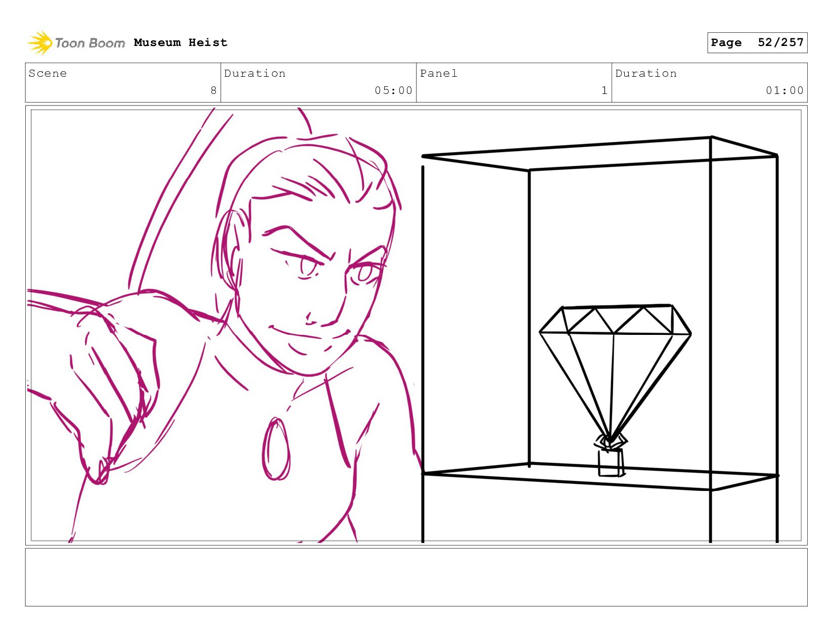Image resolution: width=834 pixels, height=644 pixels.
Task: Click panel number value '1'
Action: [x=604, y=90]
